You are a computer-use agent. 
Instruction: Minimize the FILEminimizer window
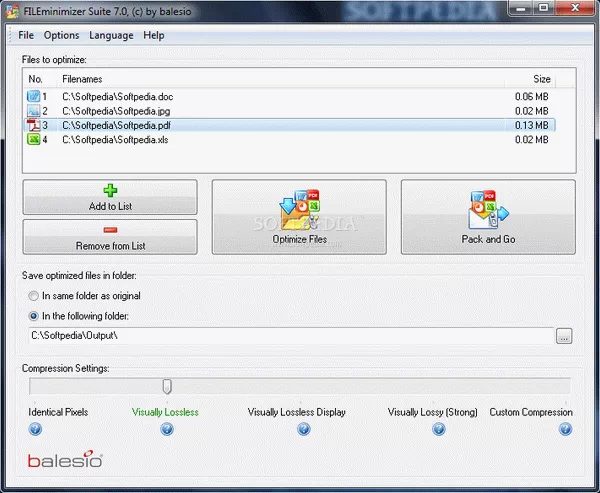click(521, 8)
